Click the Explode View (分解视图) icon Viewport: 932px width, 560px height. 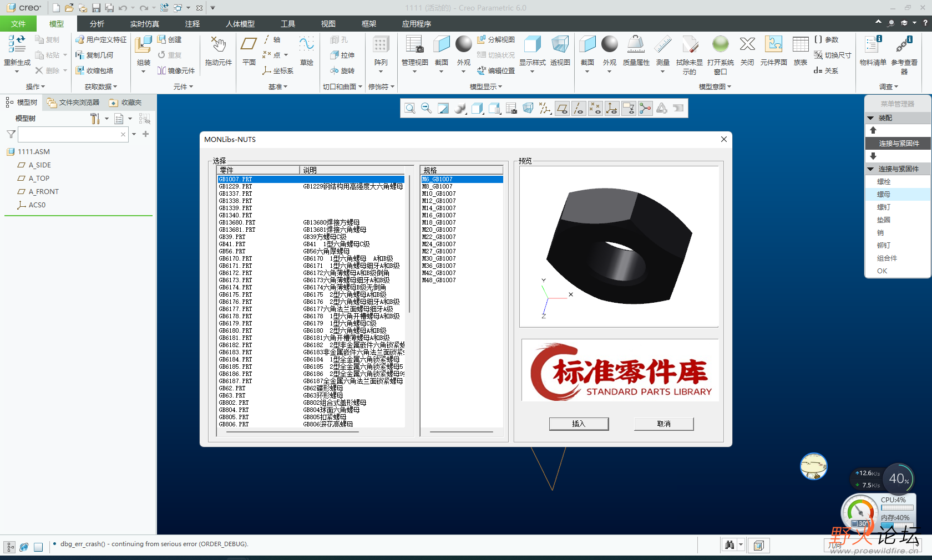click(x=496, y=39)
